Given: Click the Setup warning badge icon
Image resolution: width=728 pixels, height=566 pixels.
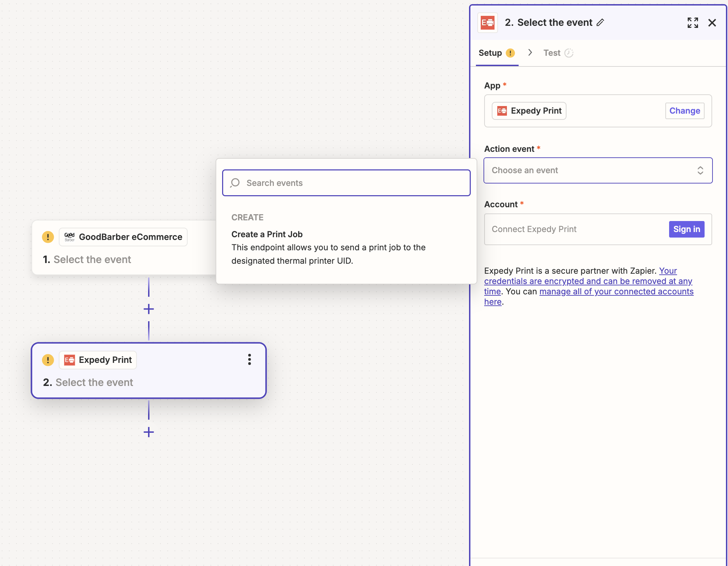Looking at the screenshot, I should coord(510,53).
